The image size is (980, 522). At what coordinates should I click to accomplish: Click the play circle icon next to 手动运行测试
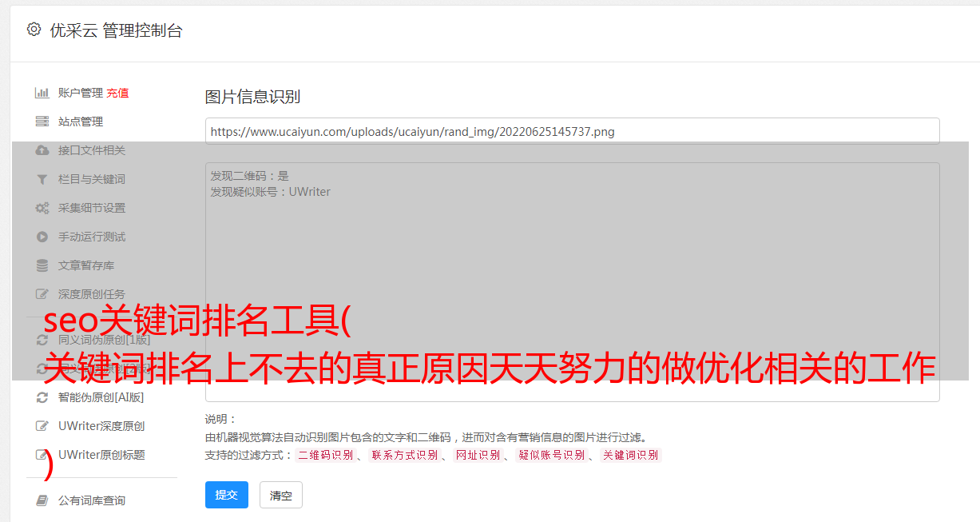click(x=42, y=237)
